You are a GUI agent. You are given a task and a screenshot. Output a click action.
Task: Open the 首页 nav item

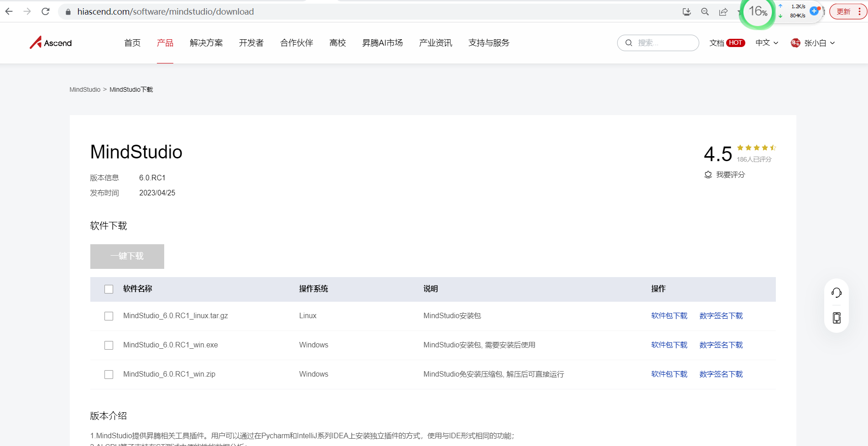[132, 43]
